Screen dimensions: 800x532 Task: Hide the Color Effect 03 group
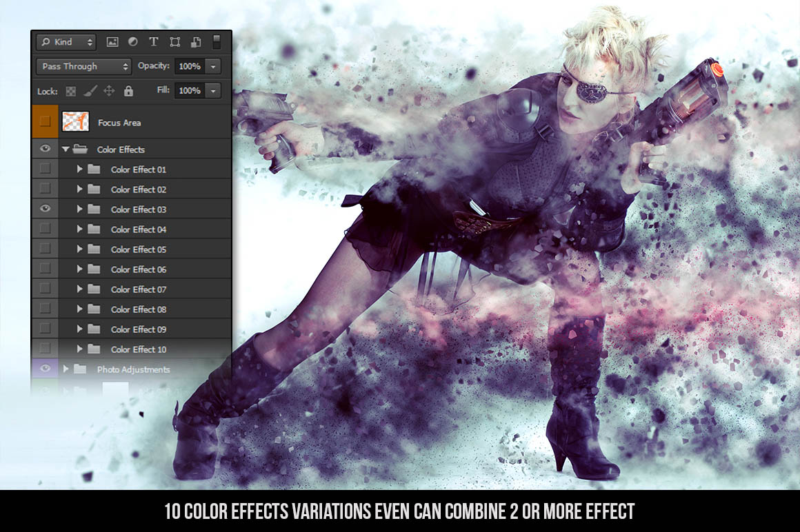click(46, 209)
